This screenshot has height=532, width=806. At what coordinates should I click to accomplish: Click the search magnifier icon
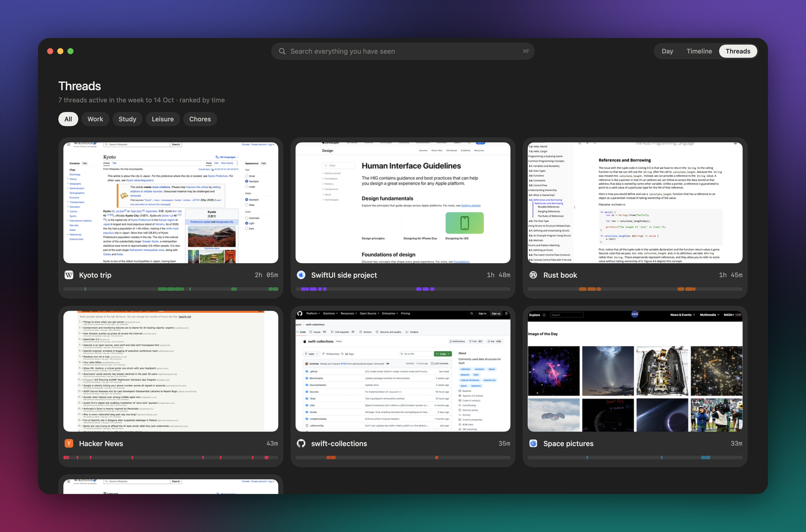click(x=282, y=51)
